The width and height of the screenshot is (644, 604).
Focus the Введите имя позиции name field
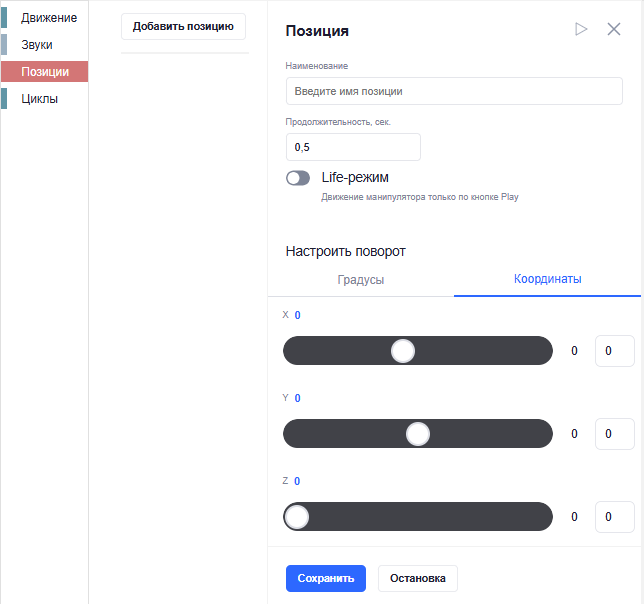(454, 91)
